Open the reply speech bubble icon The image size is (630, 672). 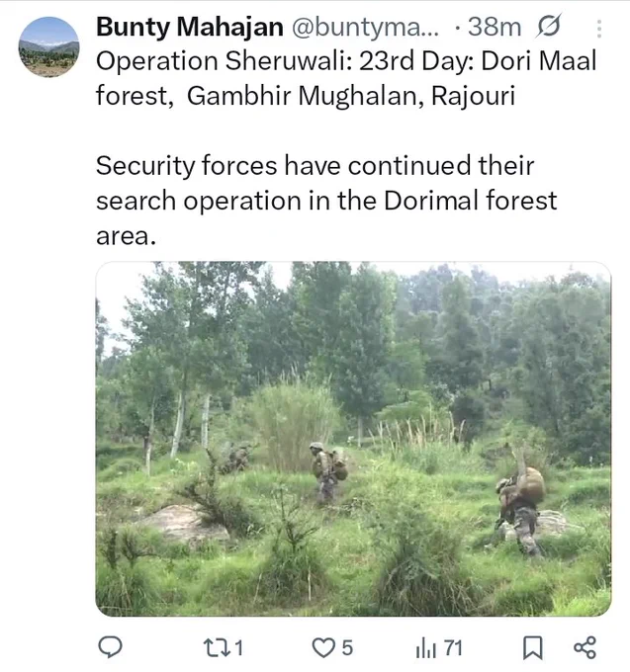pos(110,646)
